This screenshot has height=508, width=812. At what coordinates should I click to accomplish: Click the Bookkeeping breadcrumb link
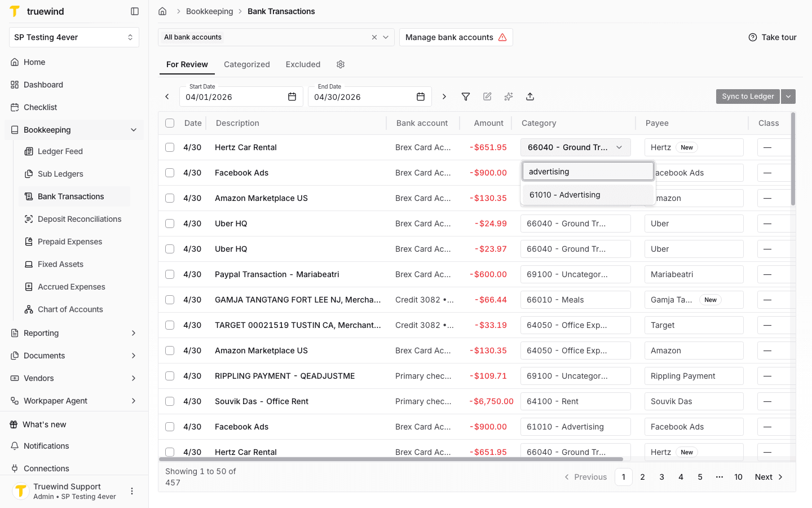[209, 11]
